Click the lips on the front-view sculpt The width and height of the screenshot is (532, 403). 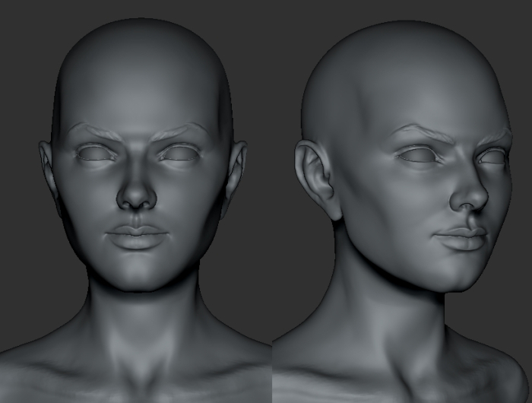pos(136,236)
